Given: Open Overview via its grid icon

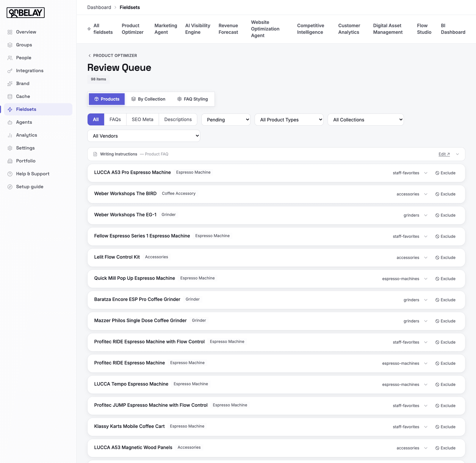Looking at the screenshot, I should pos(10,32).
